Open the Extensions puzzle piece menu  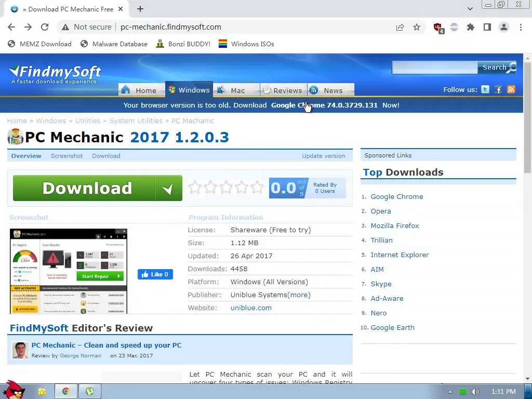pyautogui.click(x=471, y=27)
